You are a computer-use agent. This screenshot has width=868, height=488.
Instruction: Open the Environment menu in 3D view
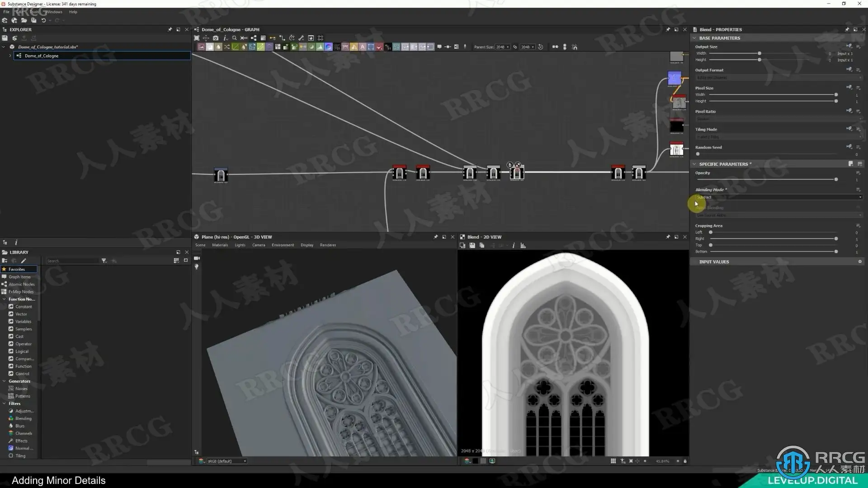[283, 245]
